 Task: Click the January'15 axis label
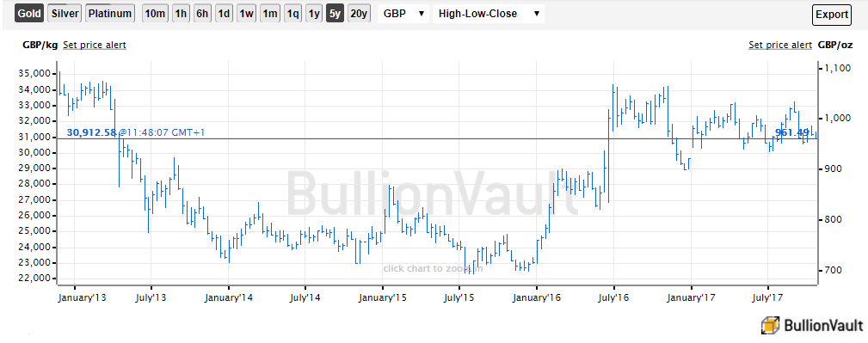[383, 297]
